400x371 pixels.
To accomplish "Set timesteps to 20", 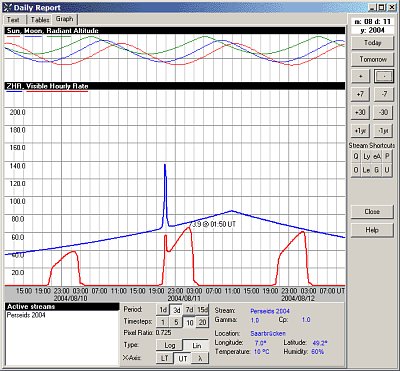I will pyautogui.click(x=202, y=322).
